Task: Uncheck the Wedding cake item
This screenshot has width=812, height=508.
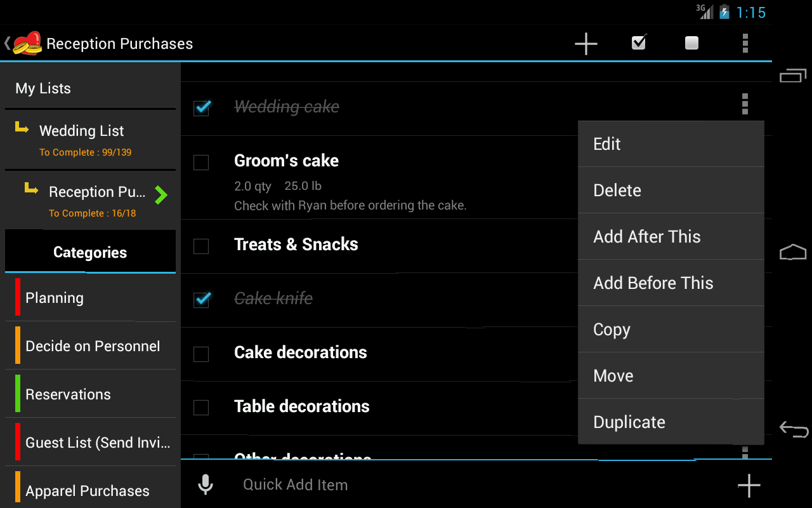Action: [x=201, y=108]
